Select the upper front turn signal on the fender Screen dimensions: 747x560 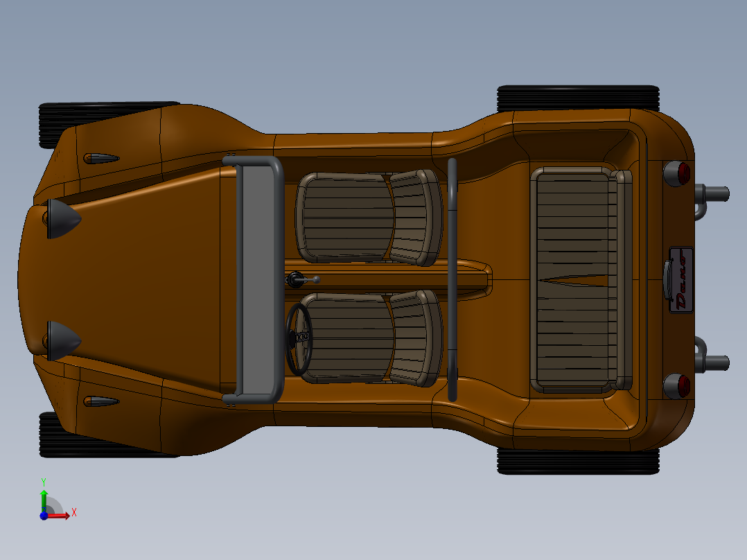point(101,158)
